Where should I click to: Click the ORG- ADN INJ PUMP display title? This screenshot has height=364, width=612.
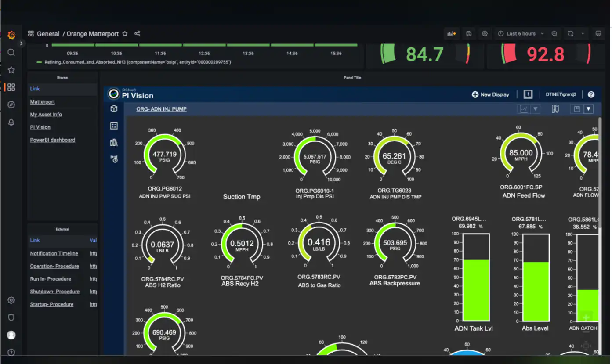click(x=161, y=109)
